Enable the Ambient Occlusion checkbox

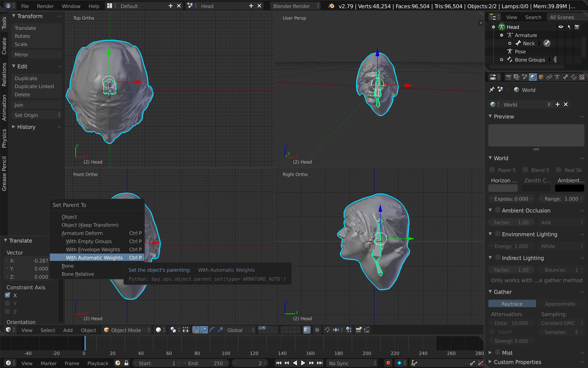pos(498,210)
